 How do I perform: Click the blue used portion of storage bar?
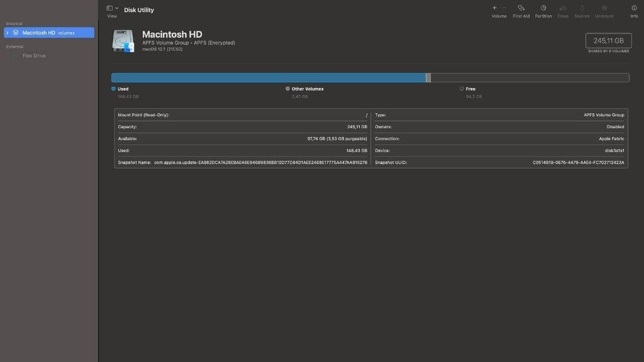click(x=268, y=78)
